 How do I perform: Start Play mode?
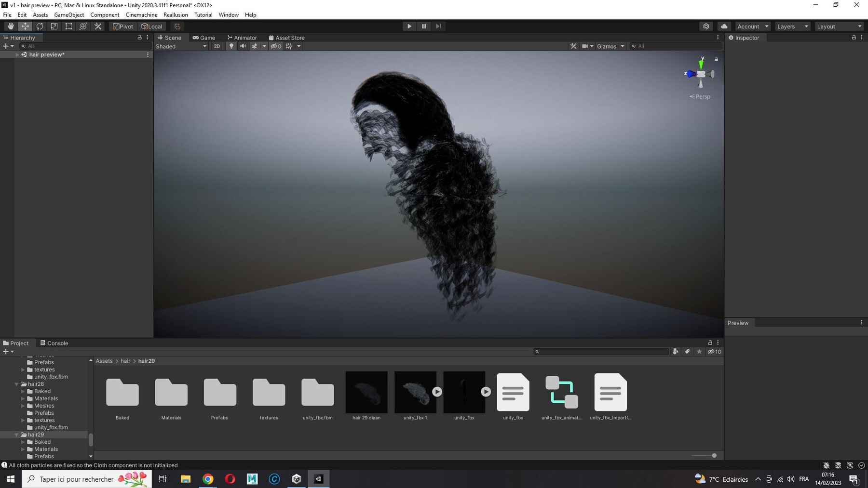pos(409,26)
